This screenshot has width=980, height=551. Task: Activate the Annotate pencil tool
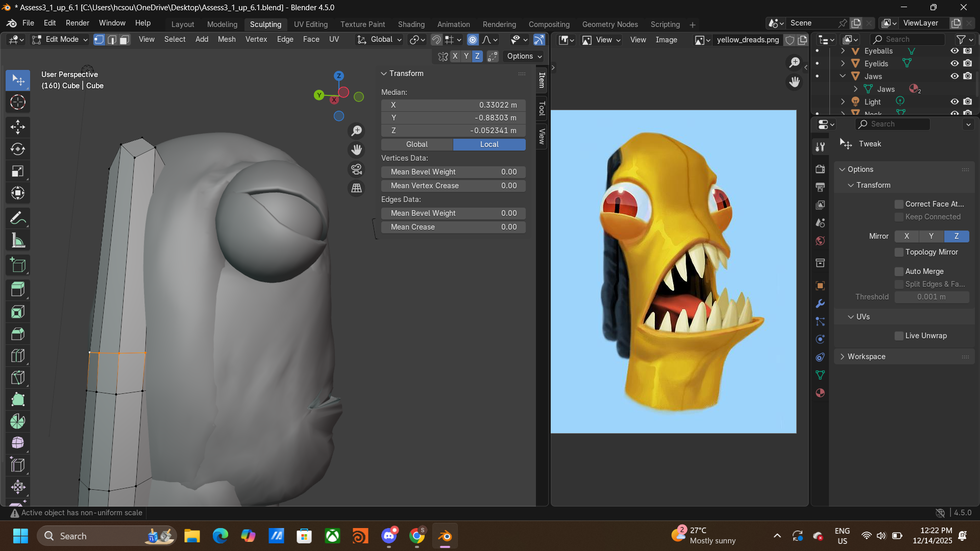pyautogui.click(x=18, y=218)
